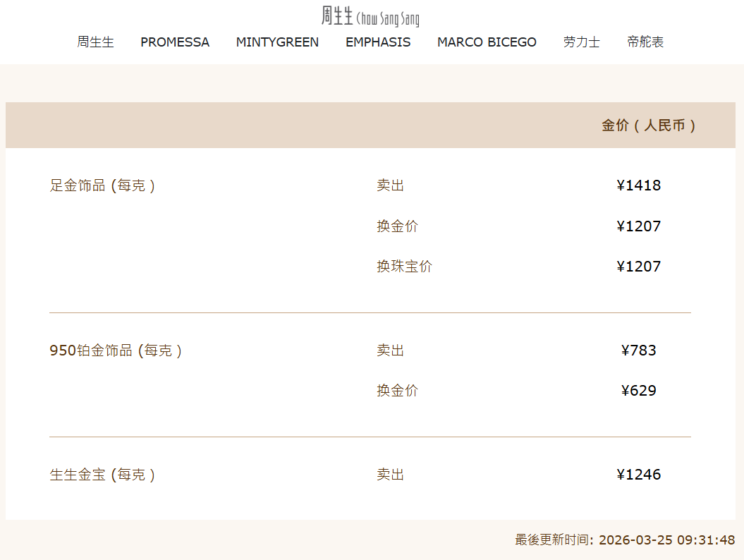Screen dimensions: 744x560
Task: Click the 最後更新时间 timestamp text
Action: [625, 540]
